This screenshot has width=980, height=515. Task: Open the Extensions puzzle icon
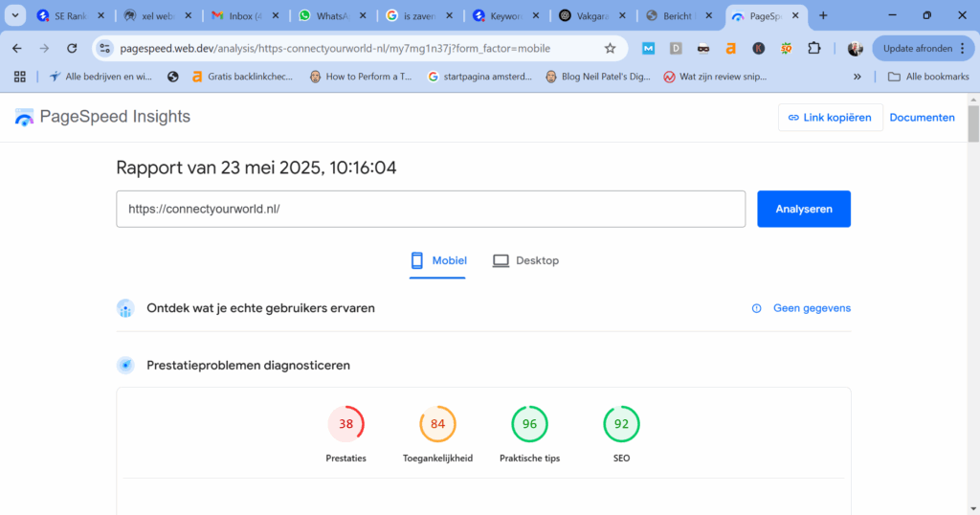click(813, 48)
